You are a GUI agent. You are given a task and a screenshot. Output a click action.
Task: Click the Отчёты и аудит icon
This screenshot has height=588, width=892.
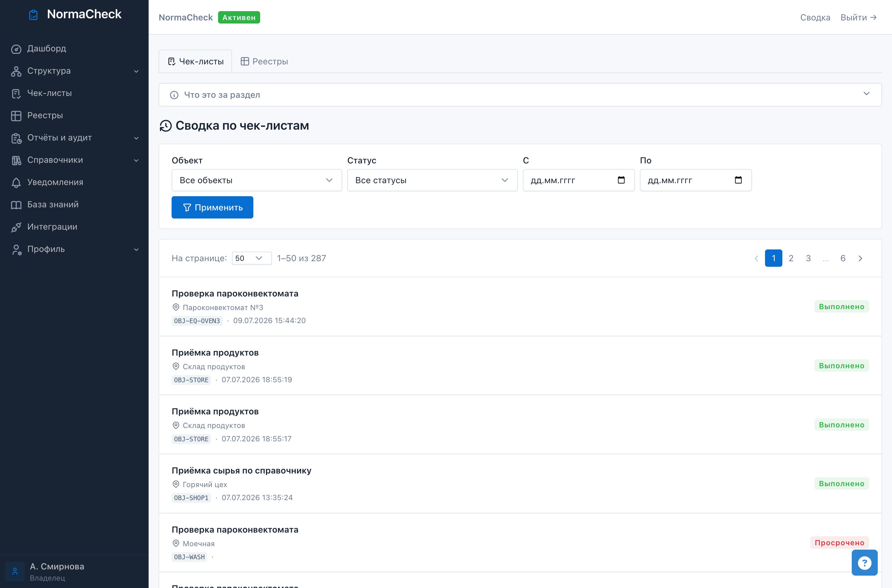click(16, 138)
